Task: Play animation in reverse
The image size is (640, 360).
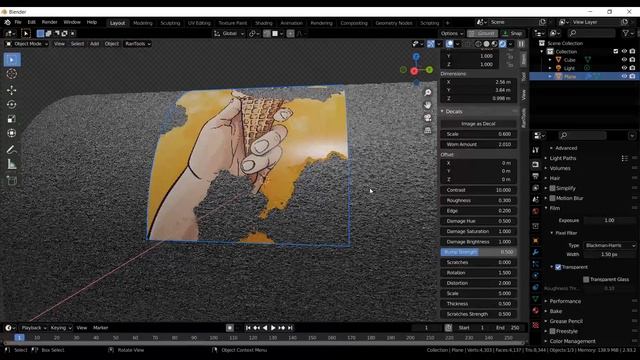Action: [265, 328]
